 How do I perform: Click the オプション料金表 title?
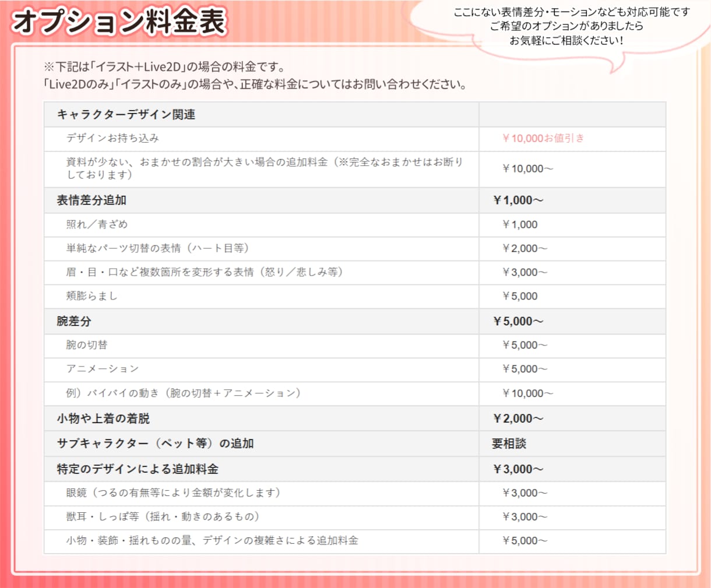tap(119, 22)
